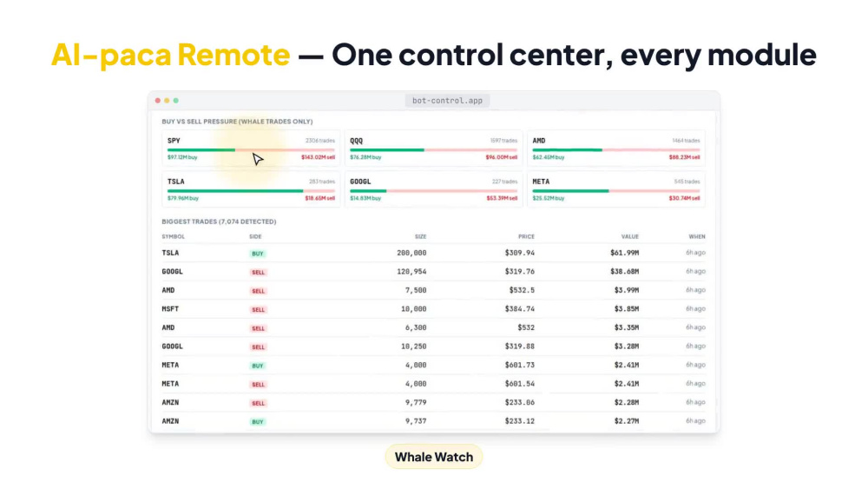Screen dimensions: 868x489
Task: Click the Buy vs Sell Pressure heading
Action: (x=237, y=122)
